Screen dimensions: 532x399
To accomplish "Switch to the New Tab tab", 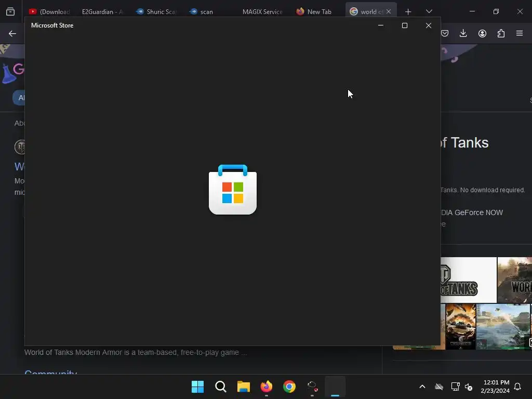I will [314, 11].
